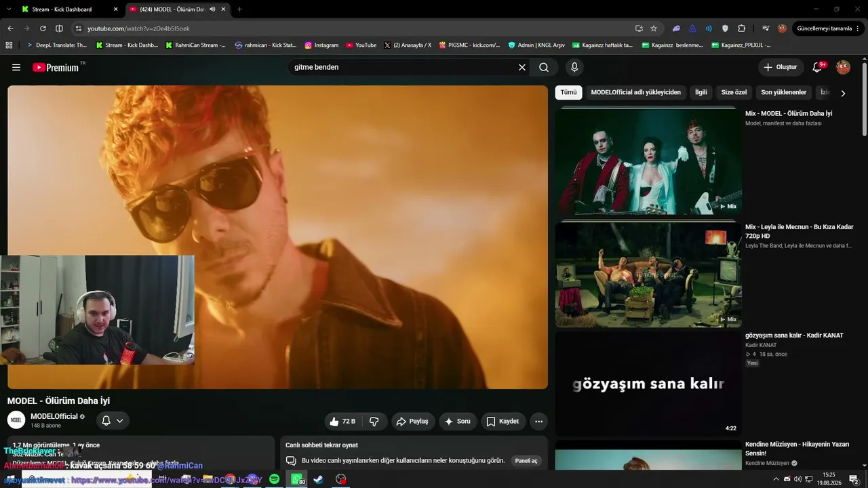Run search with the magnifier button
This screenshot has height=488, width=868.
(544, 67)
